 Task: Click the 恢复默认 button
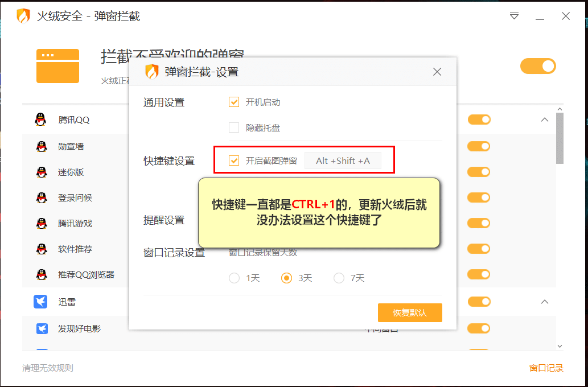point(410,312)
